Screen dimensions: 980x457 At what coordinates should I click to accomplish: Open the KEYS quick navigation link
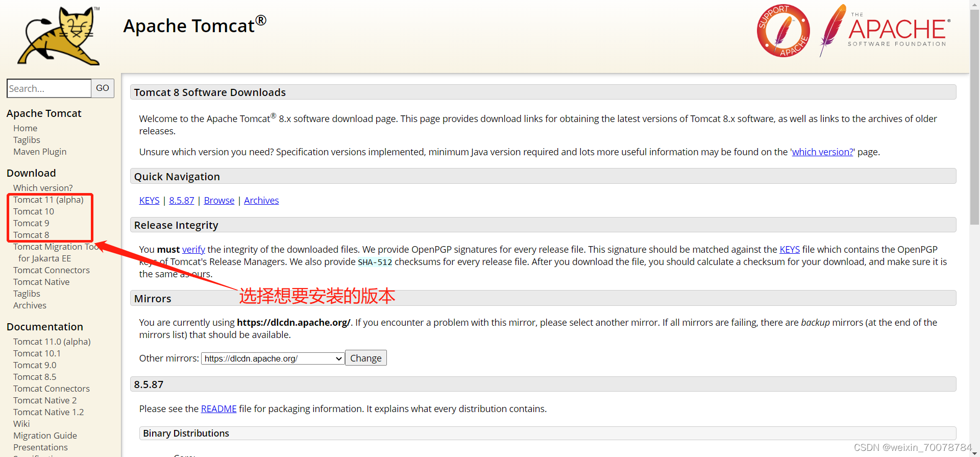tap(149, 201)
